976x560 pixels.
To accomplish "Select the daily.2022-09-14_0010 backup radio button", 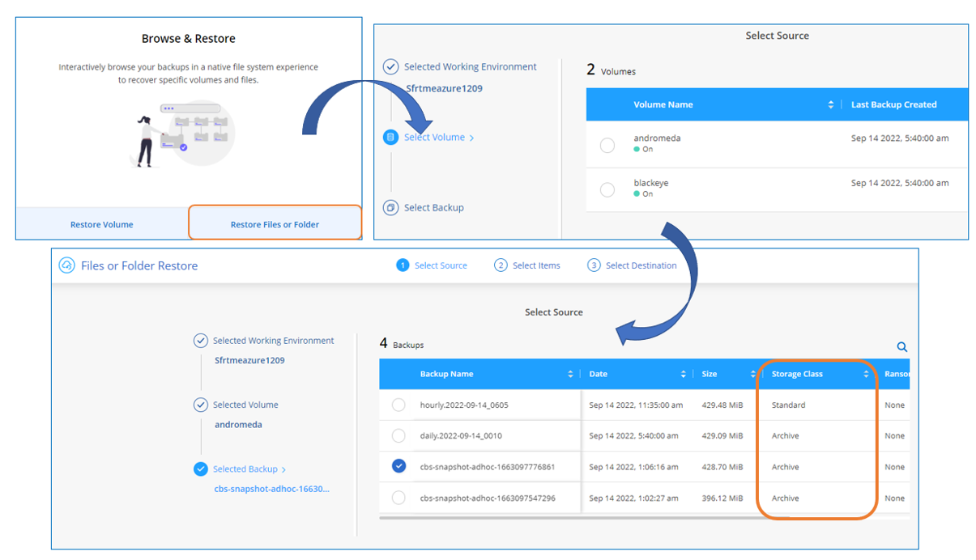I will [x=398, y=436].
